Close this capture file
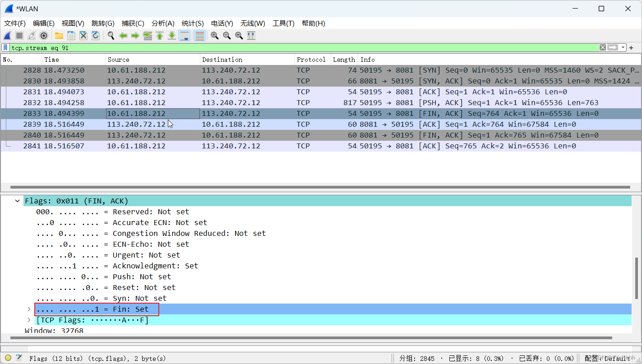The width and height of the screenshot is (642, 364). [x=83, y=36]
